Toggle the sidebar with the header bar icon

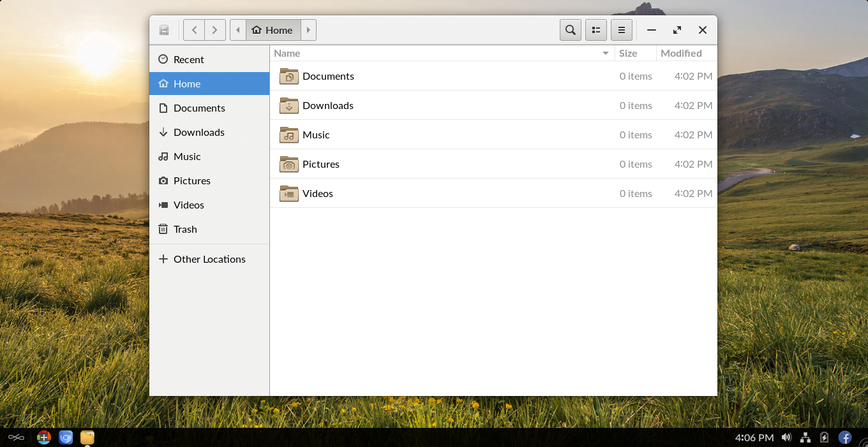point(164,30)
